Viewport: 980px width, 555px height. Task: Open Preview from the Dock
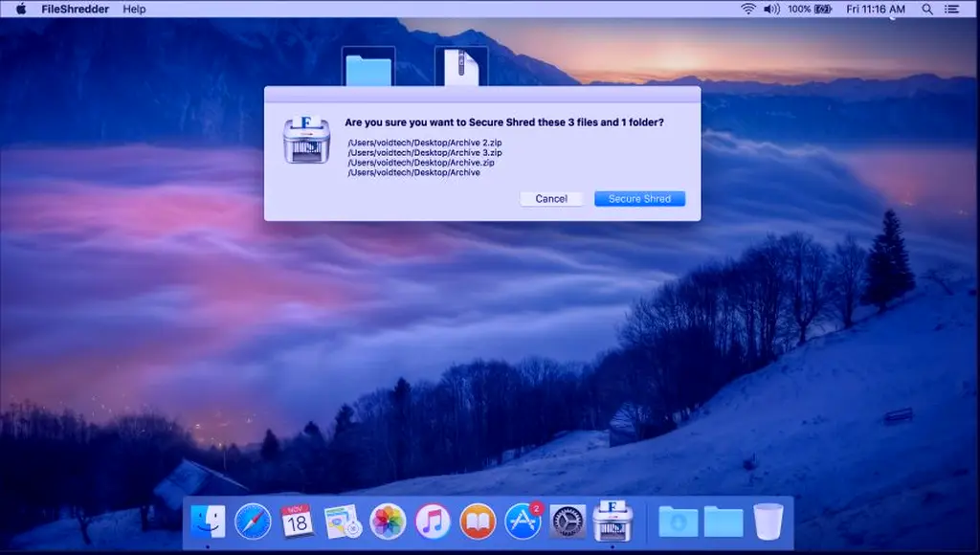coord(343,522)
